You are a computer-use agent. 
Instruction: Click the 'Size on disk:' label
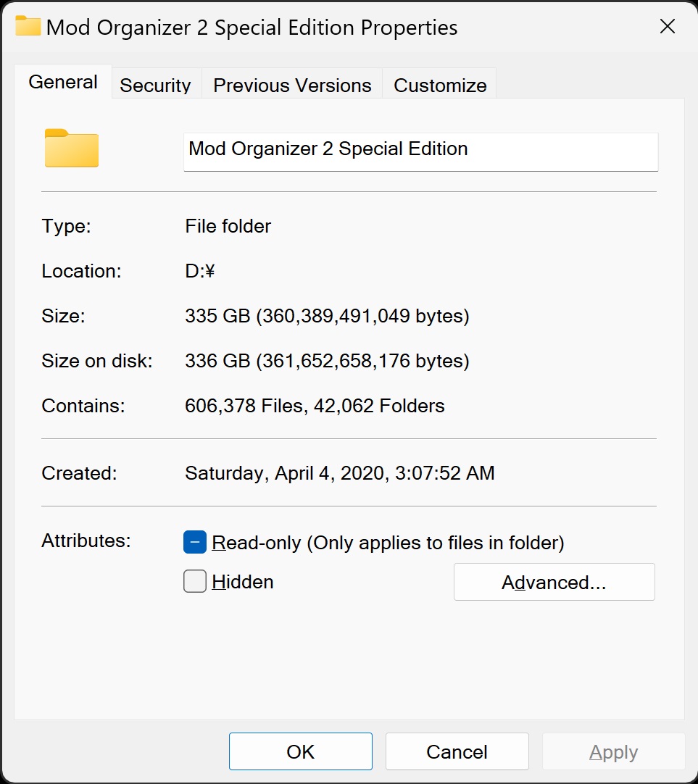97,361
